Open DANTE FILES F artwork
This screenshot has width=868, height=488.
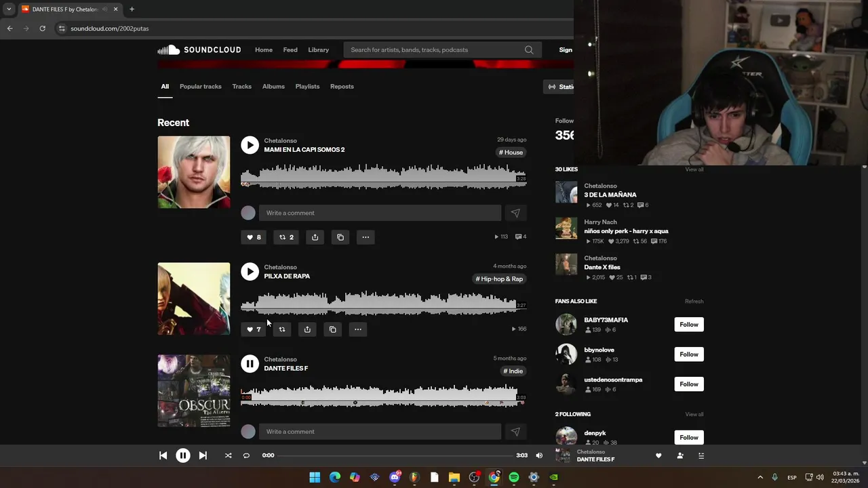[x=194, y=391]
